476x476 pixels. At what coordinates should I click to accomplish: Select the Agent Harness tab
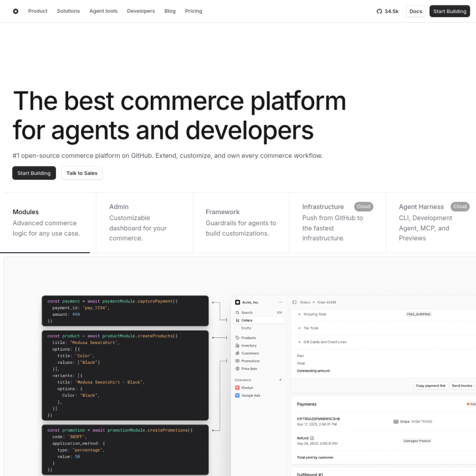pos(431,223)
